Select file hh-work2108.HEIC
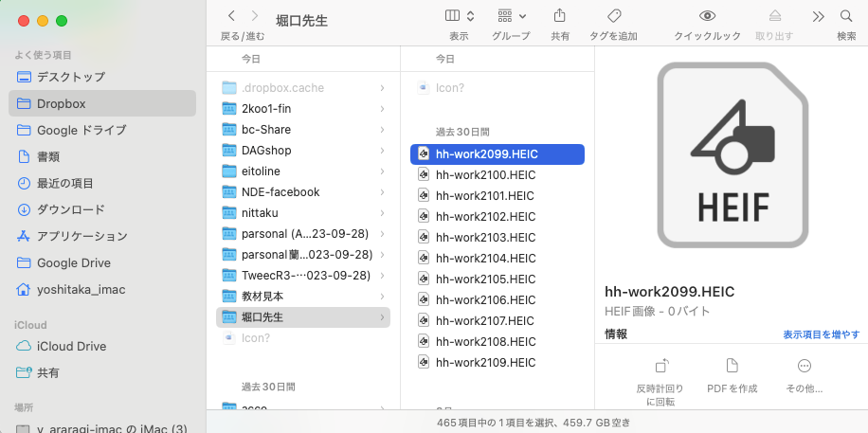868x433 pixels. tap(497, 342)
